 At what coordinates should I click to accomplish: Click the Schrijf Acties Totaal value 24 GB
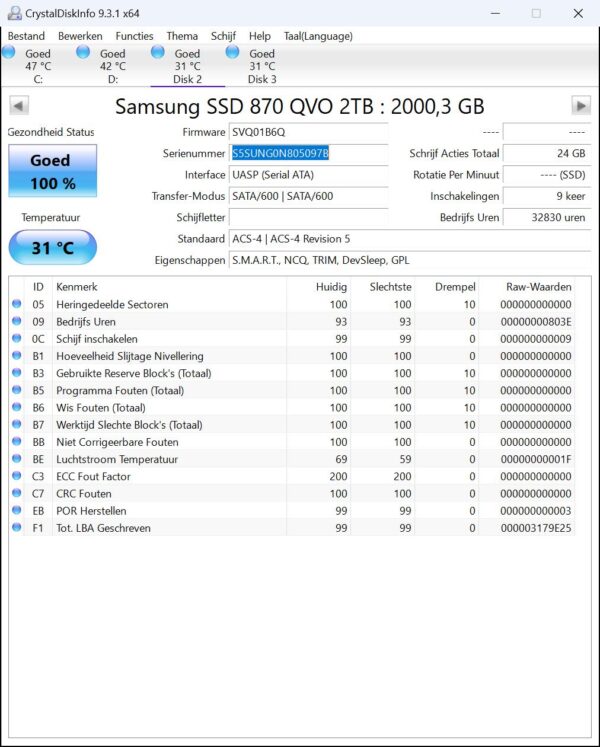547,153
